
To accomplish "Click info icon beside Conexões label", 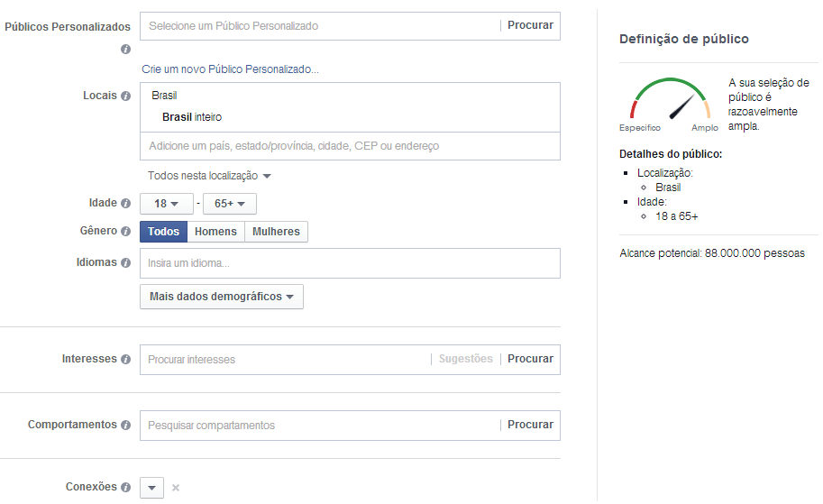I will click(126, 488).
